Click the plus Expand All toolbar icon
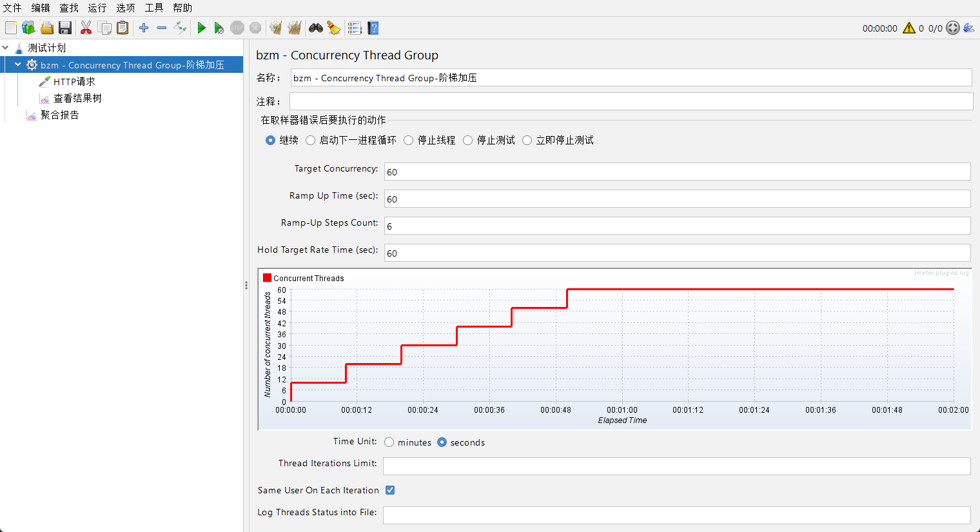The height and width of the screenshot is (532, 980). [144, 28]
